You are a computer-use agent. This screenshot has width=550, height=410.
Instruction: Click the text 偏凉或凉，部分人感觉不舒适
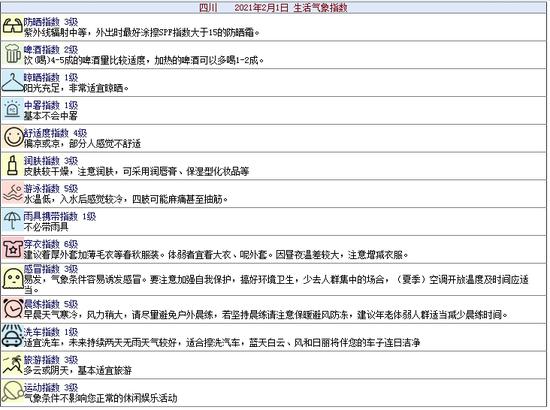coord(82,143)
